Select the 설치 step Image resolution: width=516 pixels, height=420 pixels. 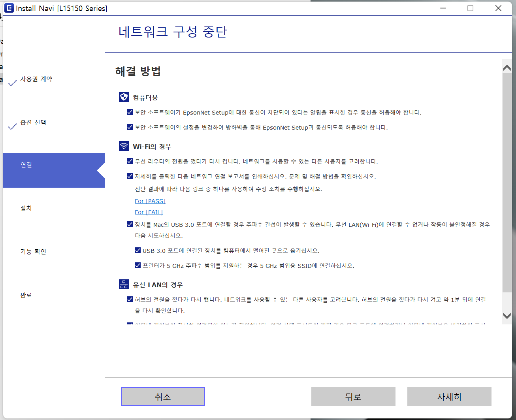click(26, 208)
